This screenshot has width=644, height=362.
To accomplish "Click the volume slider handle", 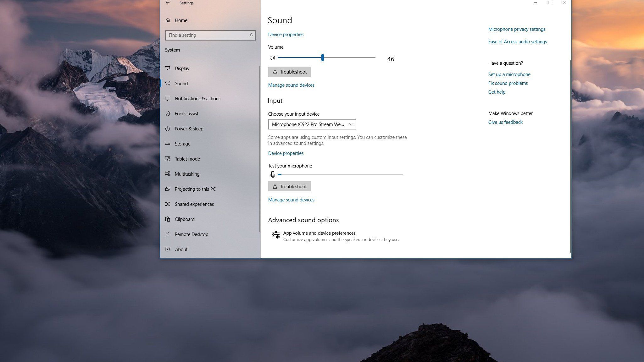I will (x=323, y=58).
